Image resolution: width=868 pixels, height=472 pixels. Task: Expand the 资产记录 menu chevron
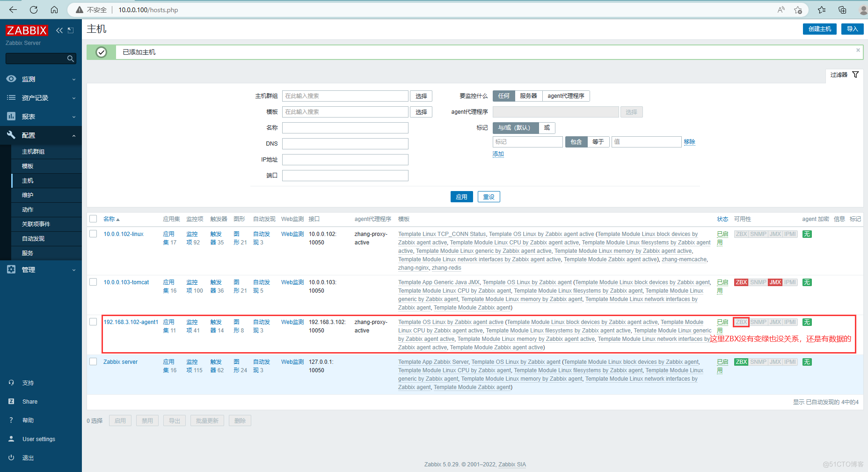point(74,98)
